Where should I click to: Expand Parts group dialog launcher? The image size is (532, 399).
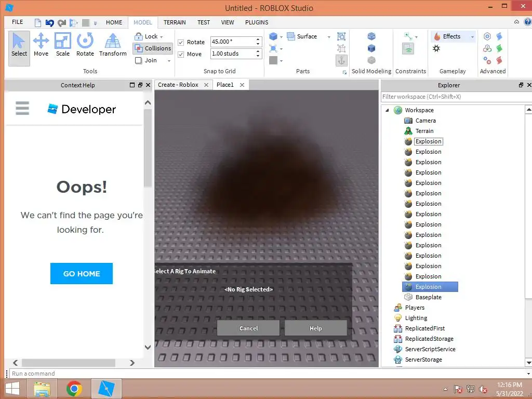coord(344,72)
